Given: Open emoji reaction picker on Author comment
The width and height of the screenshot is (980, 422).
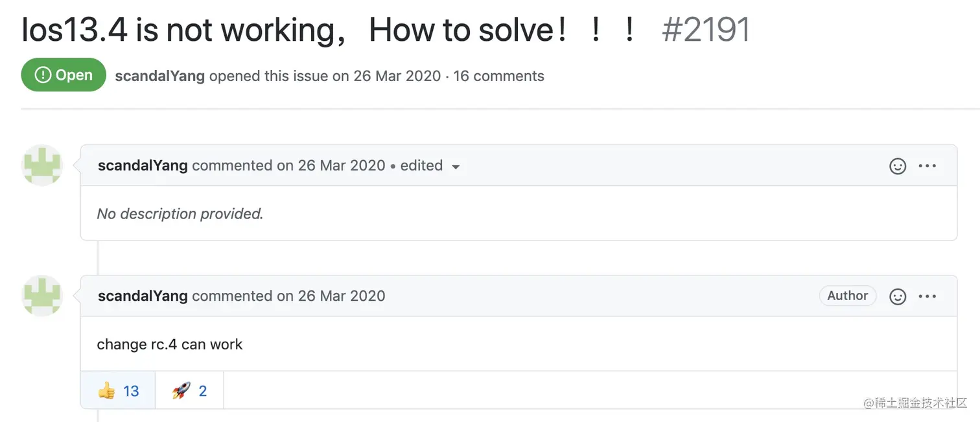Looking at the screenshot, I should coord(898,297).
